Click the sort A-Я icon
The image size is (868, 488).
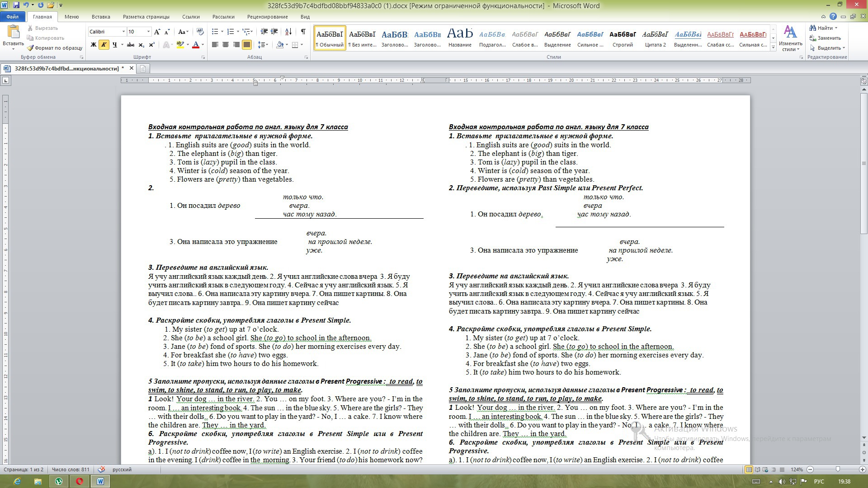click(x=288, y=32)
